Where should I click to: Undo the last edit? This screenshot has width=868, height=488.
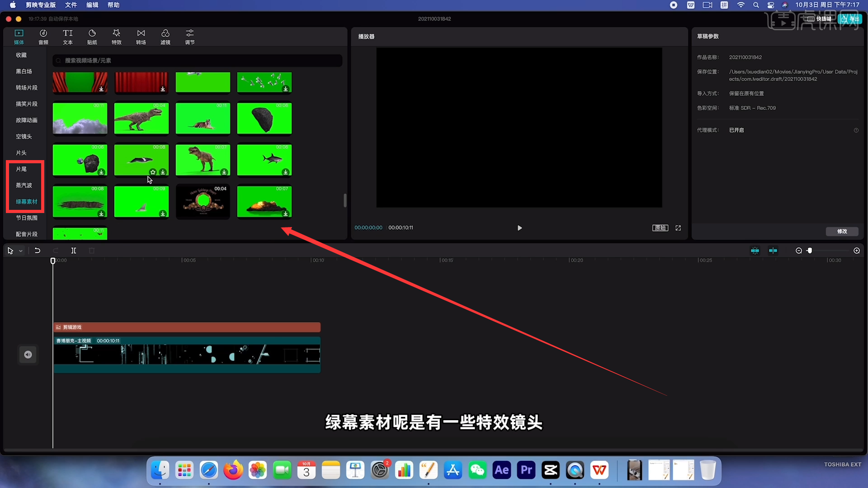(38, 251)
